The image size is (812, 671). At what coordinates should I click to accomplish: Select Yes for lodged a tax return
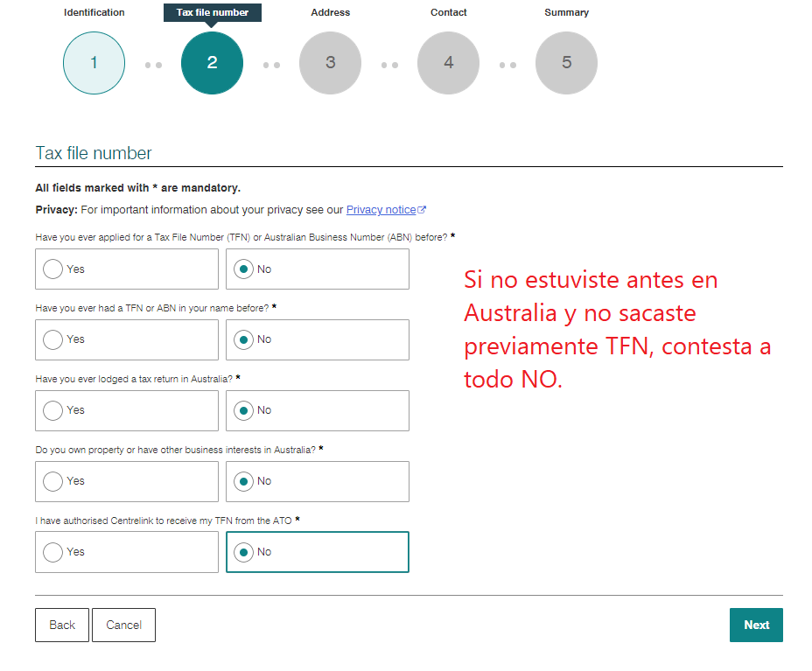53,410
